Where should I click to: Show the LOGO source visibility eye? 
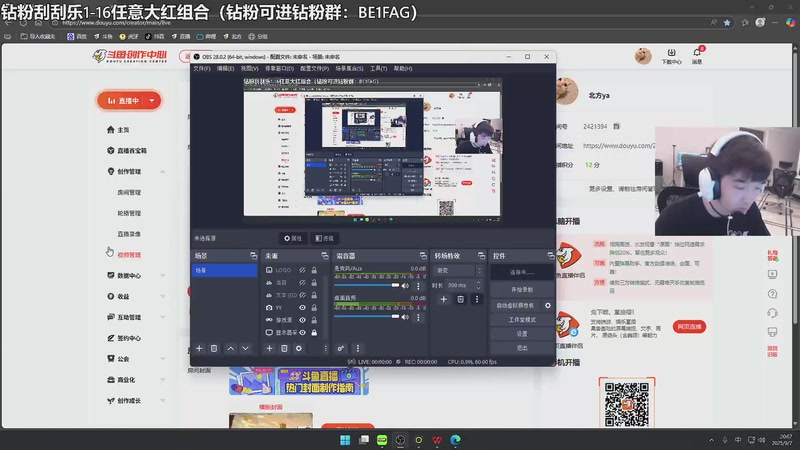(x=302, y=270)
